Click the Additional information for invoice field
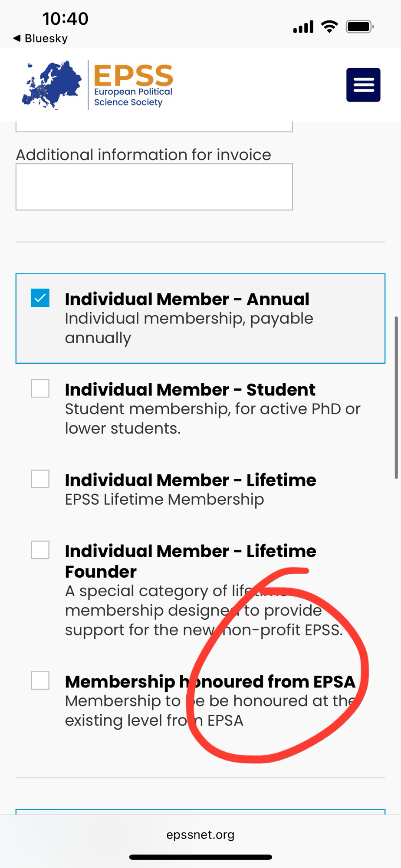 click(154, 187)
